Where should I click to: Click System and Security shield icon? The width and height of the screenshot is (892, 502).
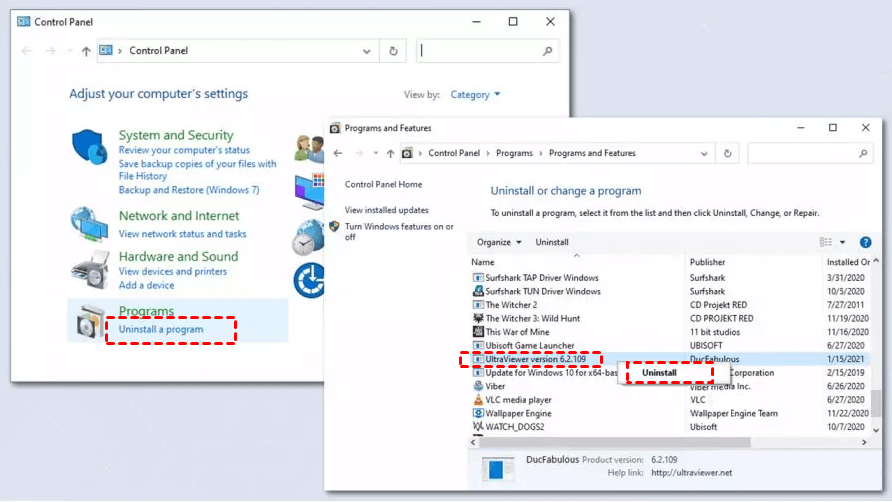89,146
